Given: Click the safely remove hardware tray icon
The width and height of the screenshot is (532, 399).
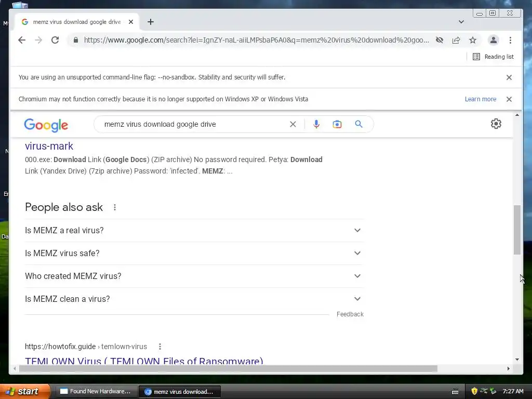Looking at the screenshot, I should pos(493,391).
